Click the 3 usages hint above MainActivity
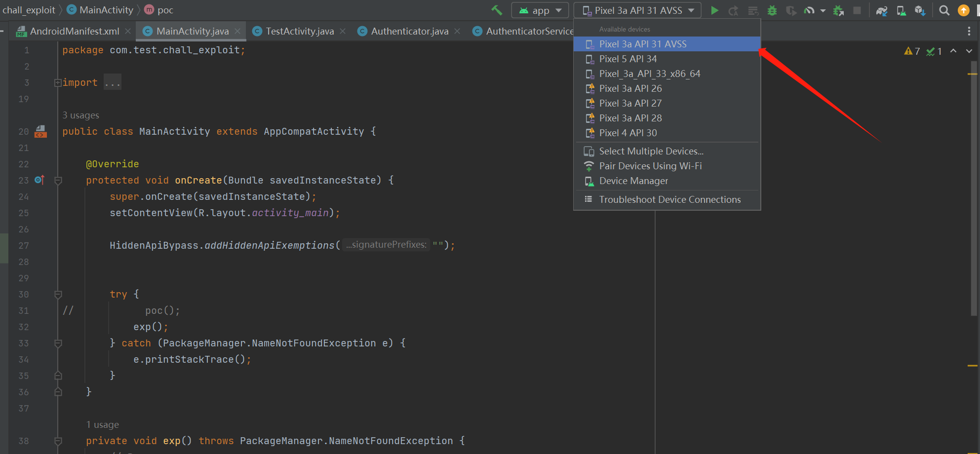Screen dimensions: 980x454 (x=80, y=115)
